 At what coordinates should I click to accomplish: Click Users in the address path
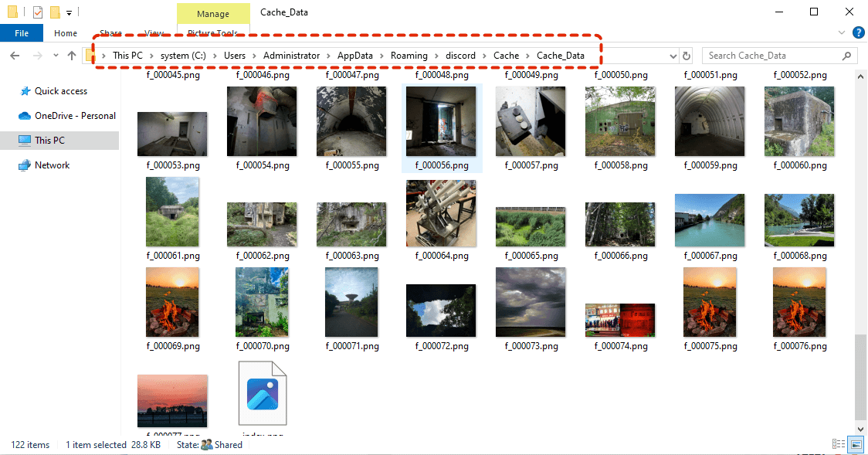(x=235, y=56)
